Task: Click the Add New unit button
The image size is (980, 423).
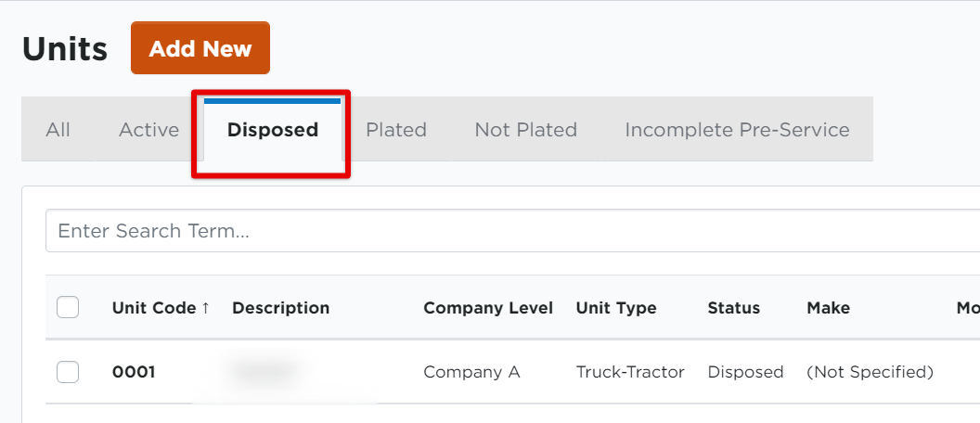Action: pyautogui.click(x=200, y=48)
